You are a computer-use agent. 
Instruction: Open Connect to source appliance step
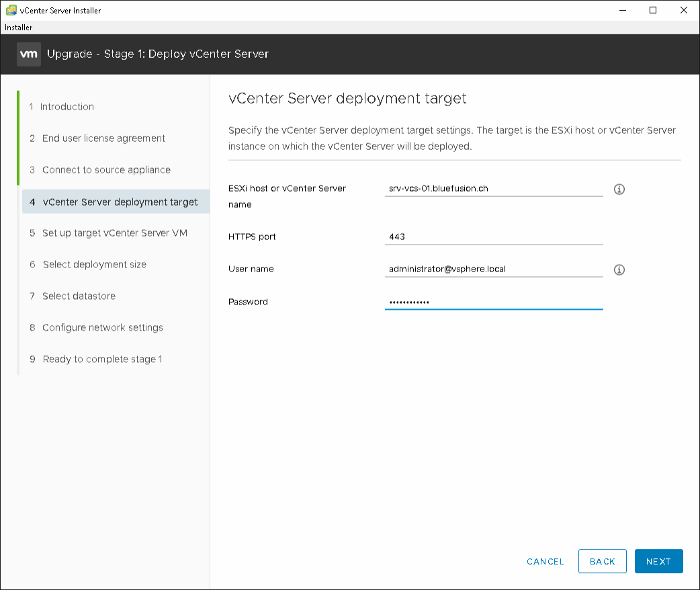[106, 170]
